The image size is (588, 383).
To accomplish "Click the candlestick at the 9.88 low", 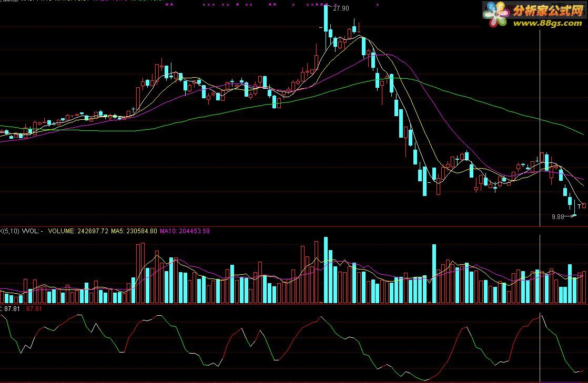I will pyautogui.click(x=574, y=209).
